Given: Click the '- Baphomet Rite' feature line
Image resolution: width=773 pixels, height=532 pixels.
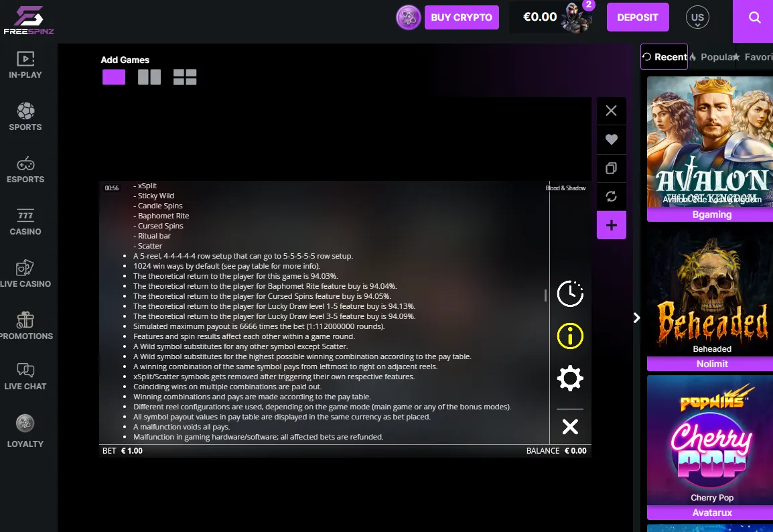Looking at the screenshot, I should pyautogui.click(x=161, y=216).
